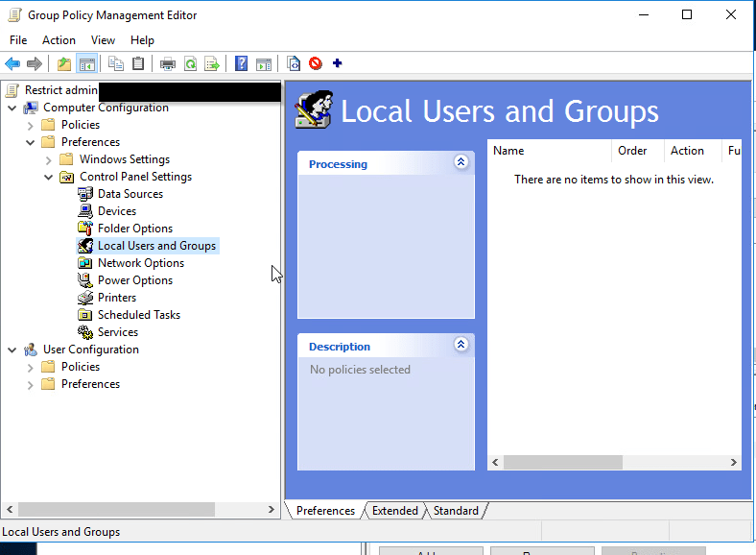Open Help with the question mark icon
756x555 pixels.
[241, 63]
